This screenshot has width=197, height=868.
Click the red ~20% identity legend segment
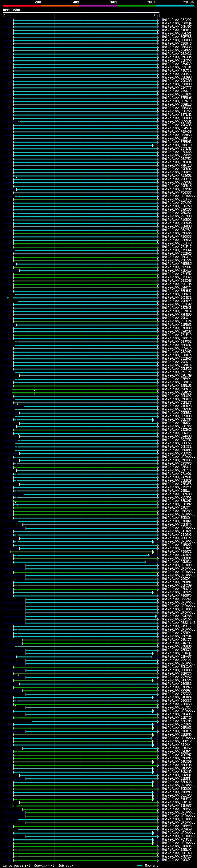coord(22,6)
